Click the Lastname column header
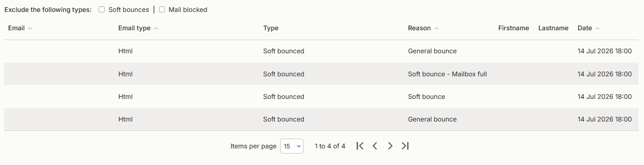This screenshot has width=644, height=165. (x=553, y=28)
